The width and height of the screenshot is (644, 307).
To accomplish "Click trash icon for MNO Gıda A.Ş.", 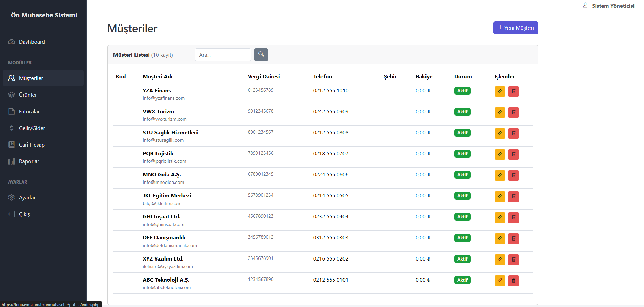I will pyautogui.click(x=514, y=175).
